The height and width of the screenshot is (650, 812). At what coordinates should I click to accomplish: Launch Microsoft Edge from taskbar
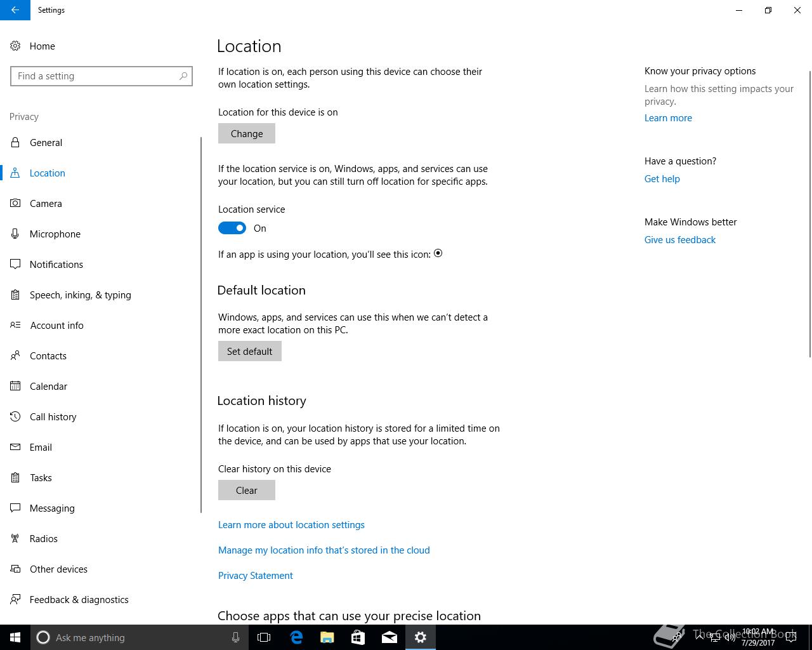coord(296,637)
